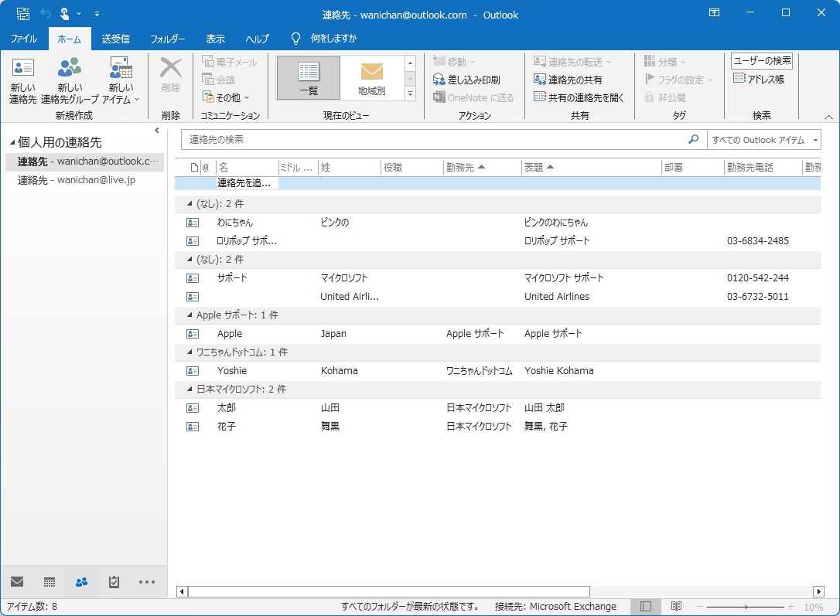Open Tasks from the bottom navigation bar

point(114,582)
